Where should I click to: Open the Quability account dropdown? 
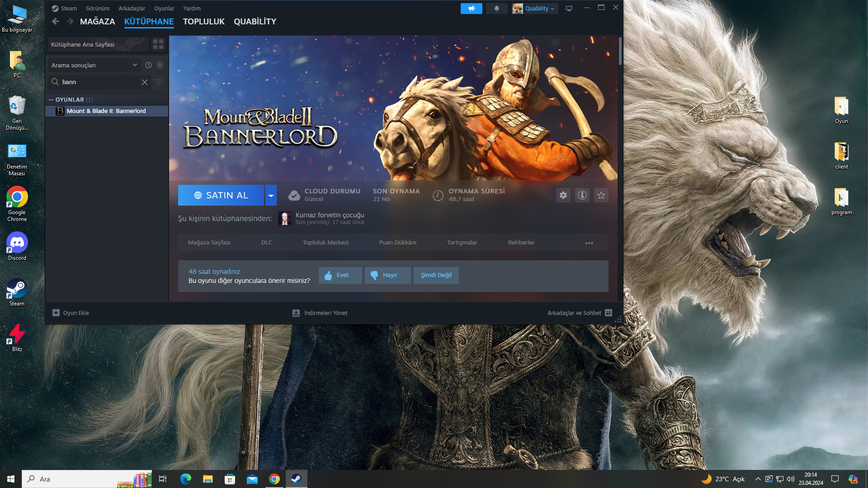click(x=535, y=9)
